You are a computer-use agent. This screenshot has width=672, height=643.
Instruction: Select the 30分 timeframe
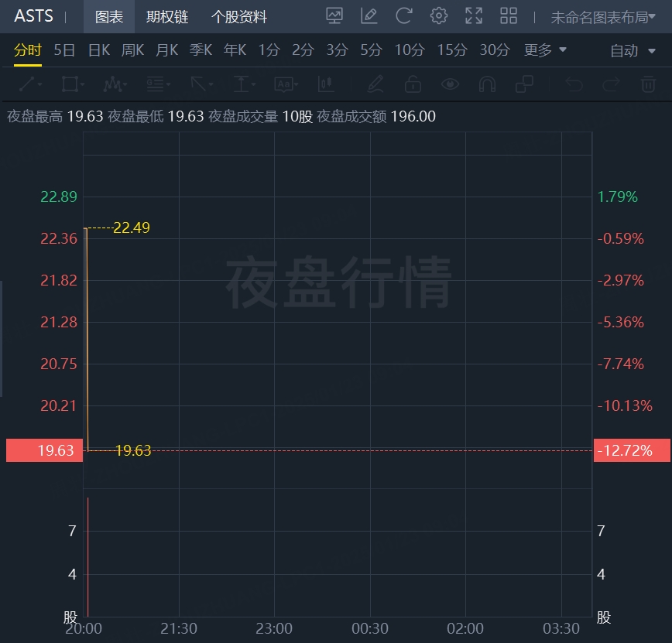tap(495, 50)
